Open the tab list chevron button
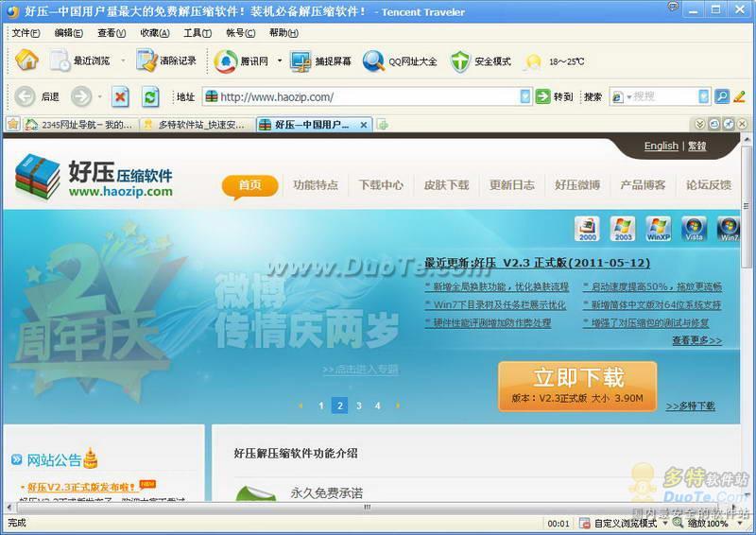This screenshot has height=535, width=756. tap(699, 125)
